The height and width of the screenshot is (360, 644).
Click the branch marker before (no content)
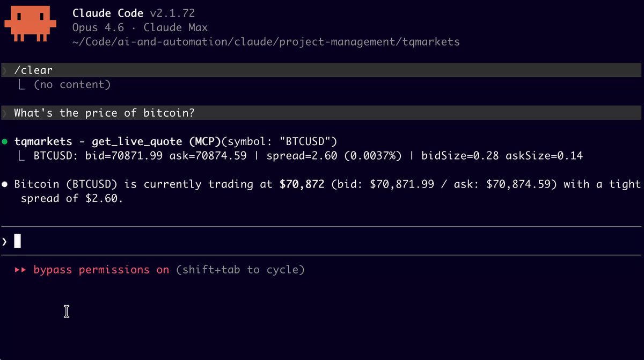[21, 84]
